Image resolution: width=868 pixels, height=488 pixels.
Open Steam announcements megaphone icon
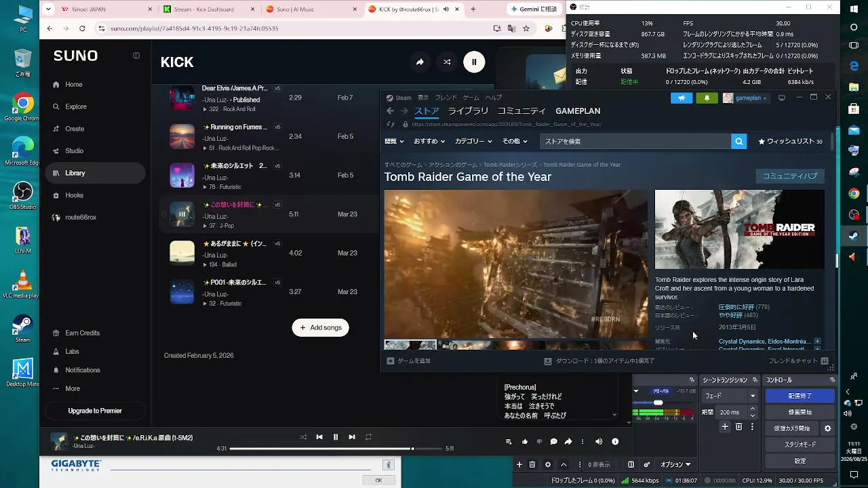682,98
